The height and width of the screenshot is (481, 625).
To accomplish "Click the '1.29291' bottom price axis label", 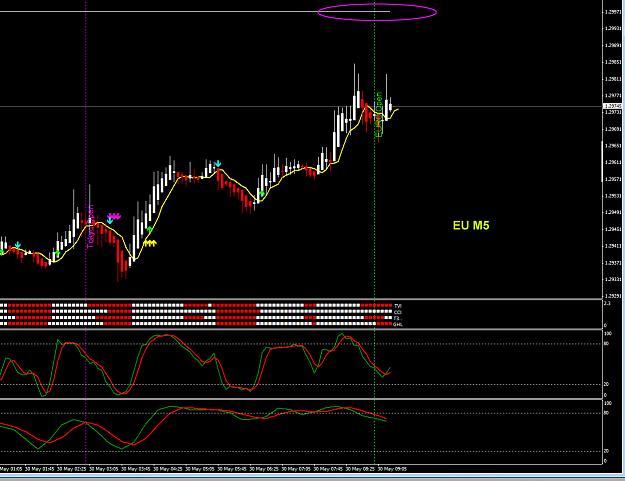I will click(x=612, y=296).
